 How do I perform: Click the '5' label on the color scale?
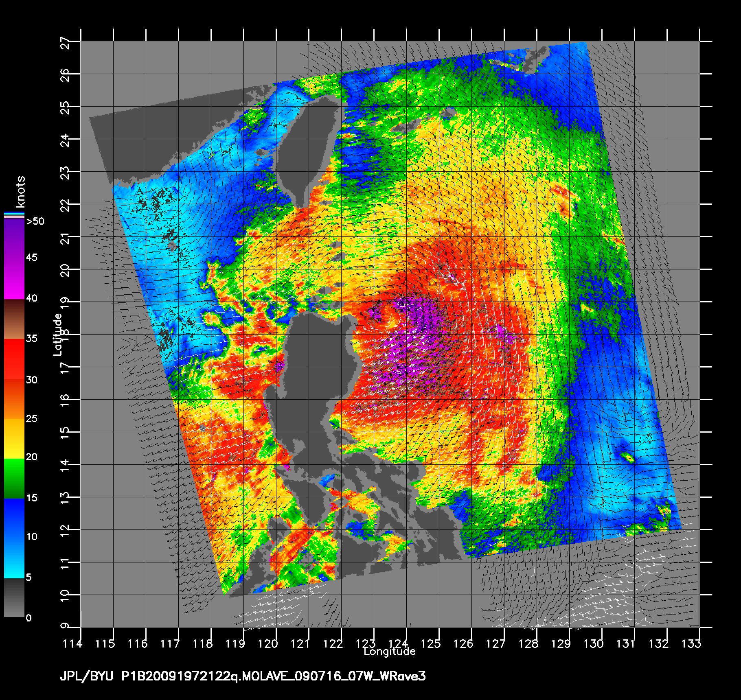click(x=28, y=577)
